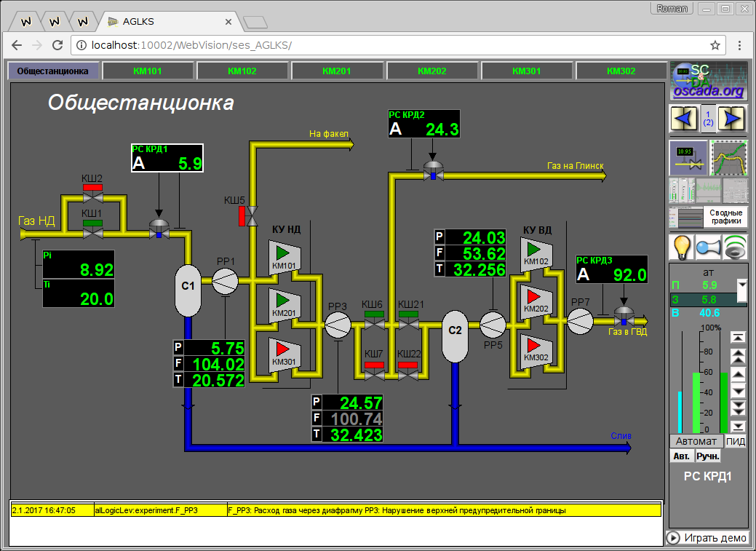756x551 pixels.
Task: Open the mnemonic scheme view icon
Action: pos(688,158)
